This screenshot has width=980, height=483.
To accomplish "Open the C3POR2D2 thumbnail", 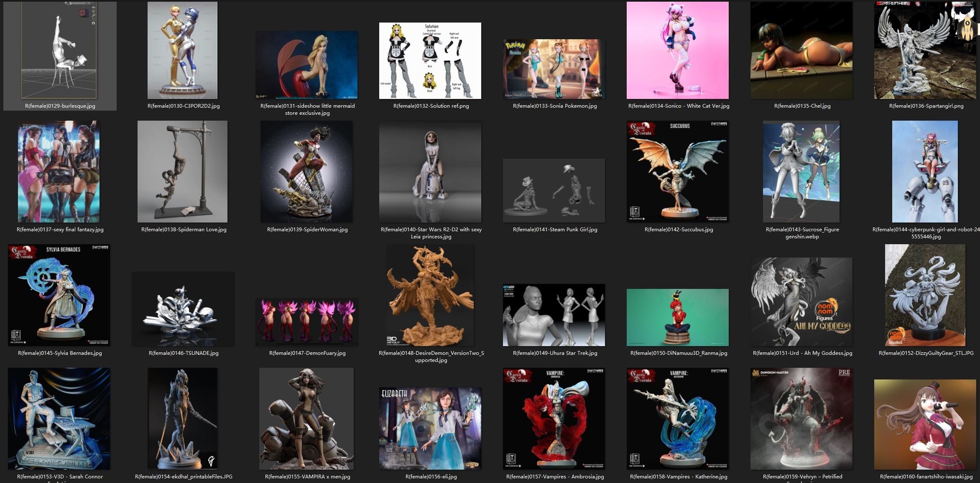I will click(182, 50).
